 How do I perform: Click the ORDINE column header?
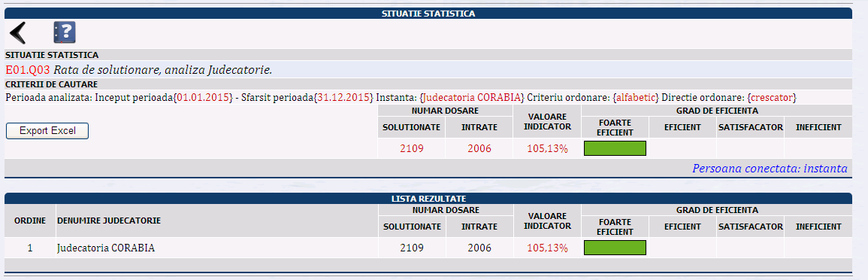tap(30, 221)
